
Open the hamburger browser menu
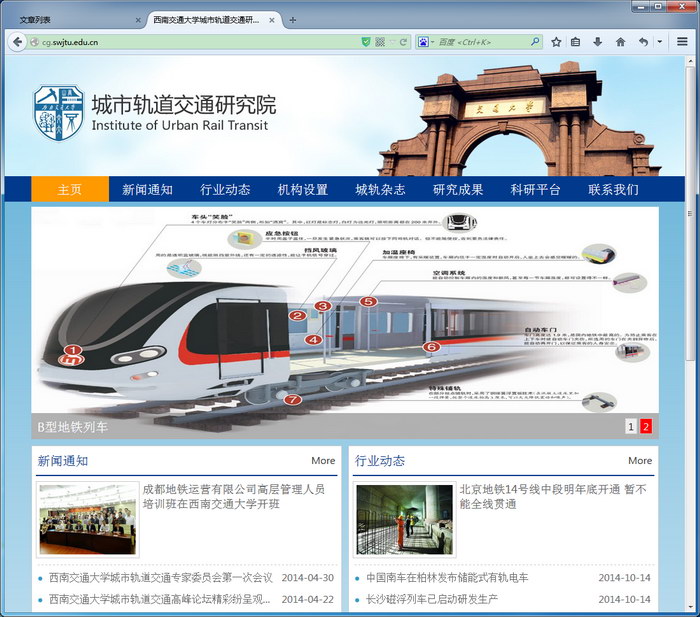(682, 42)
